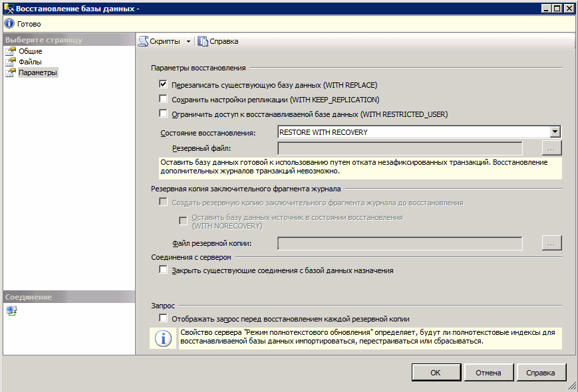Switch to the Файлы page
This screenshot has width=578, height=392.
30,62
